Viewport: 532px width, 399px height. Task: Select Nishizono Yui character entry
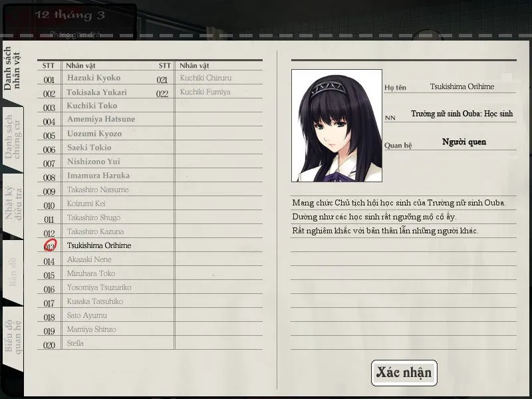pyautogui.click(x=93, y=162)
